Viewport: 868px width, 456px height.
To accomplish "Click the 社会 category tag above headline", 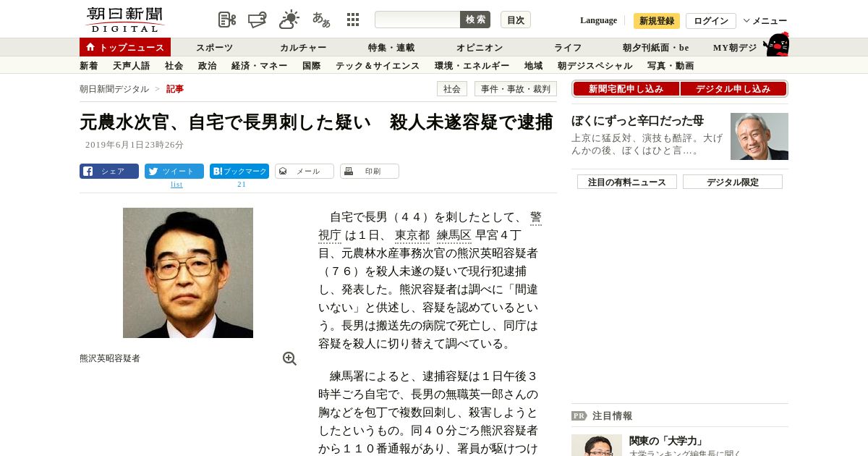I will tap(452, 89).
